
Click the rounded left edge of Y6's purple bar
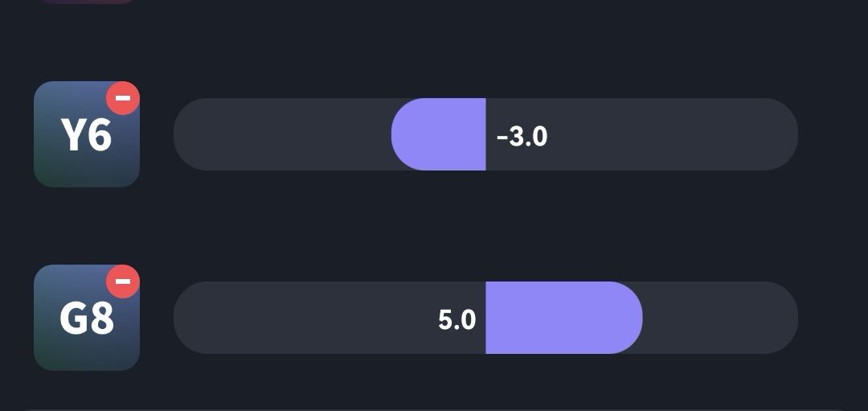pos(397,134)
